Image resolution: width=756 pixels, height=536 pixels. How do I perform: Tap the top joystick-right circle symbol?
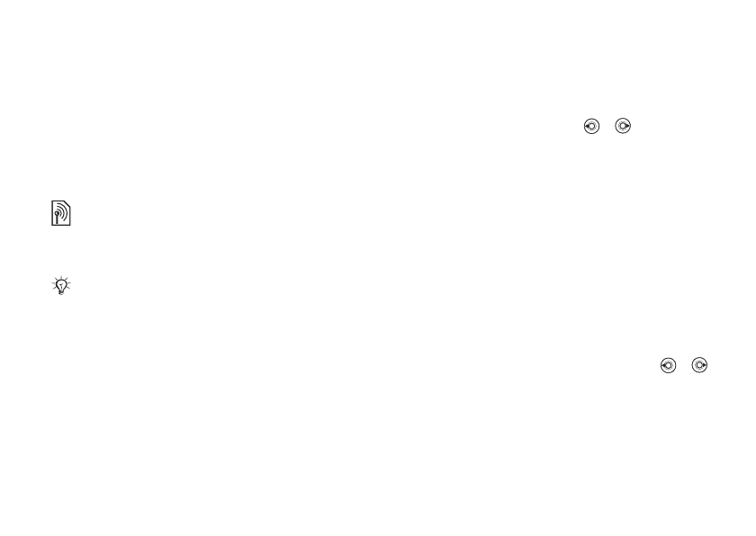[623, 126]
